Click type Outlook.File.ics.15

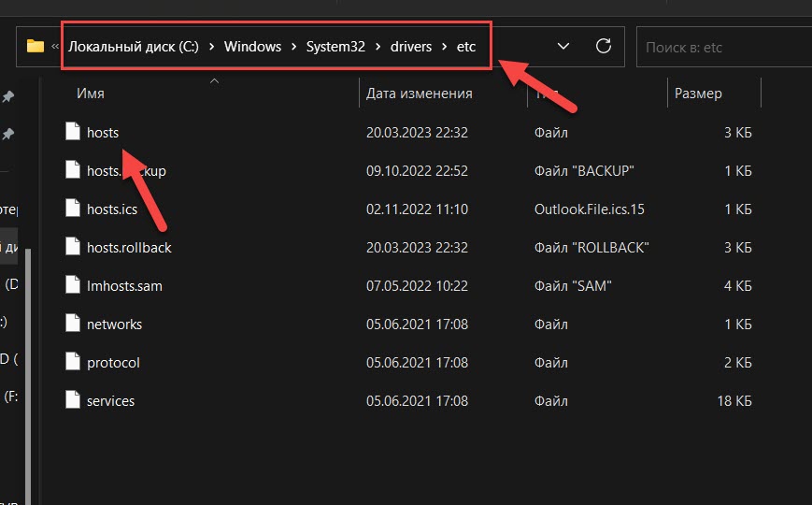tap(590, 209)
